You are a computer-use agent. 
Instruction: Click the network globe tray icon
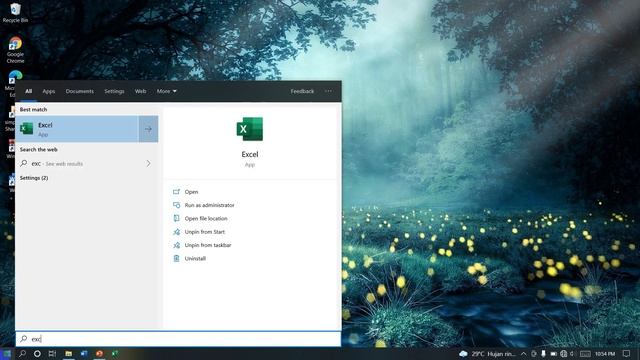point(564,354)
